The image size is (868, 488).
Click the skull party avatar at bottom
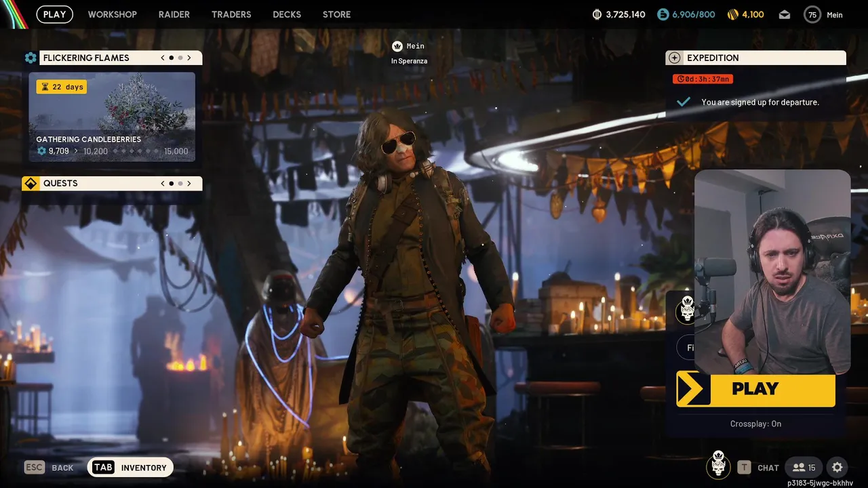click(x=719, y=466)
